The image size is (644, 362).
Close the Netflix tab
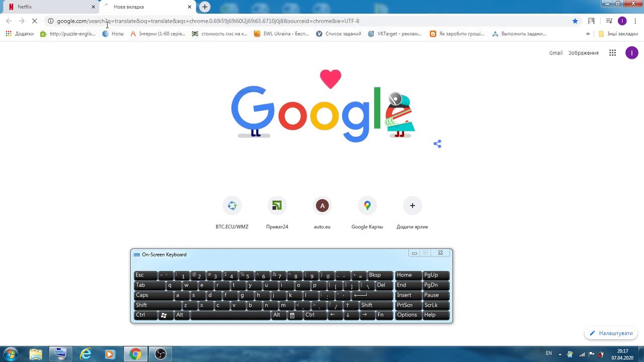[x=93, y=7]
